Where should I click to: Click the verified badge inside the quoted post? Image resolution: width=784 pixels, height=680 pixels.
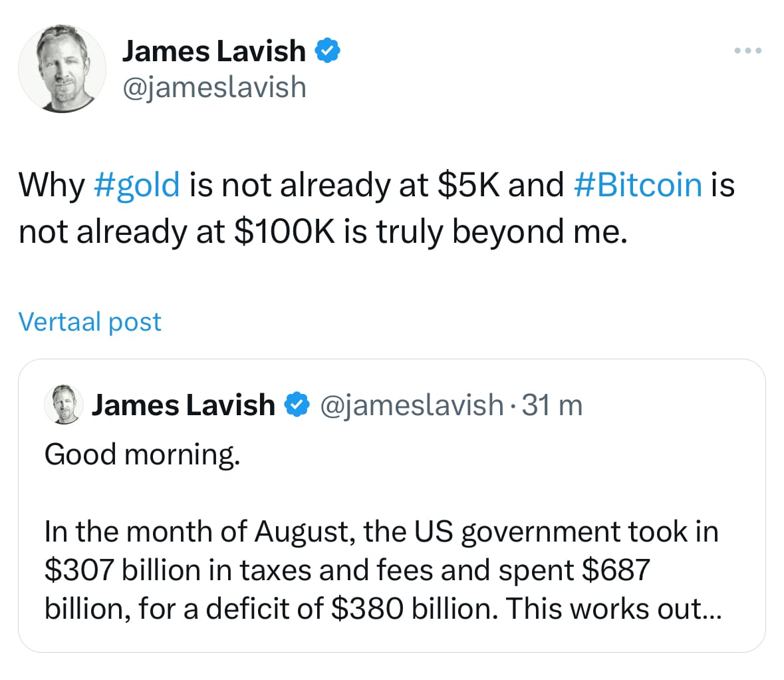(x=297, y=404)
